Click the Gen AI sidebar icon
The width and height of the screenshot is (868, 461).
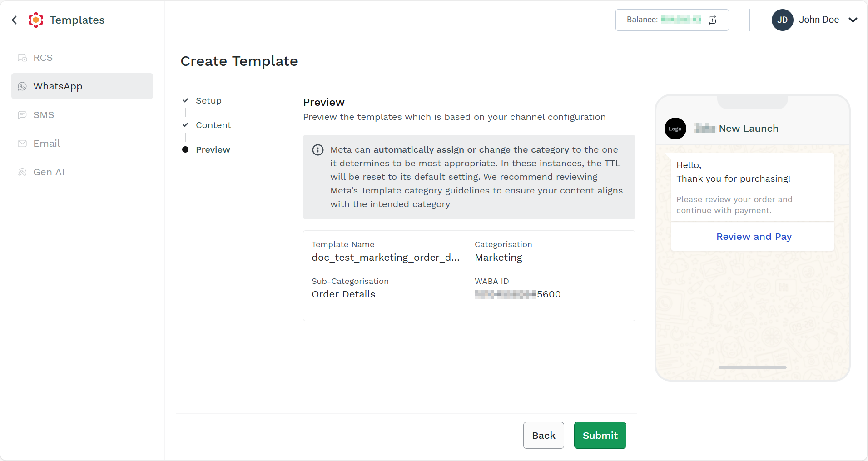pyautogui.click(x=22, y=172)
